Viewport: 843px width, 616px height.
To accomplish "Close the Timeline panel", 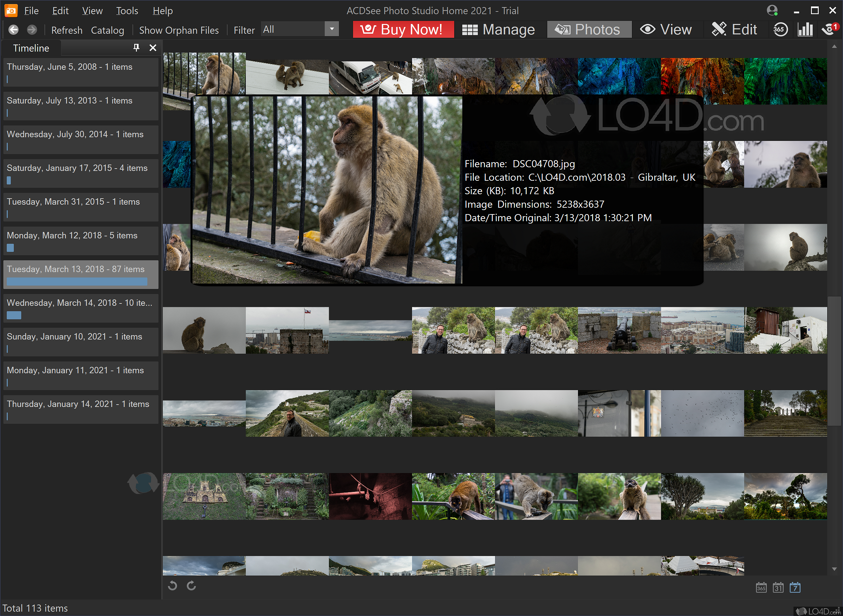I will click(152, 48).
